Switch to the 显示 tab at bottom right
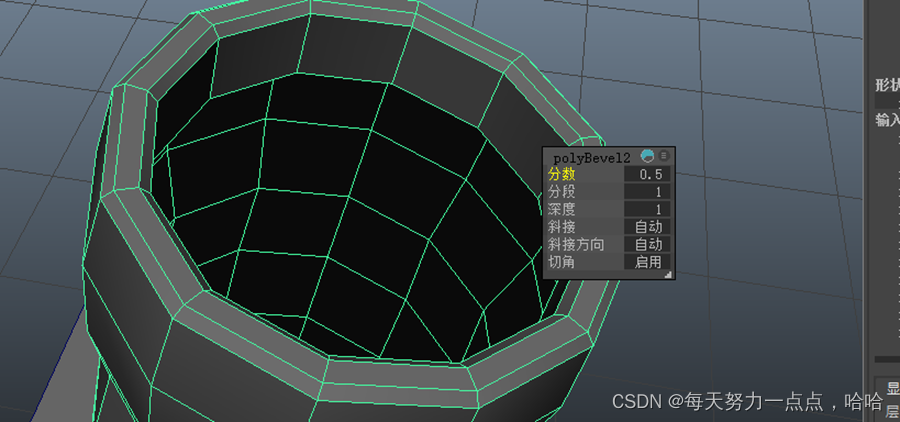The image size is (900, 422). (891, 388)
